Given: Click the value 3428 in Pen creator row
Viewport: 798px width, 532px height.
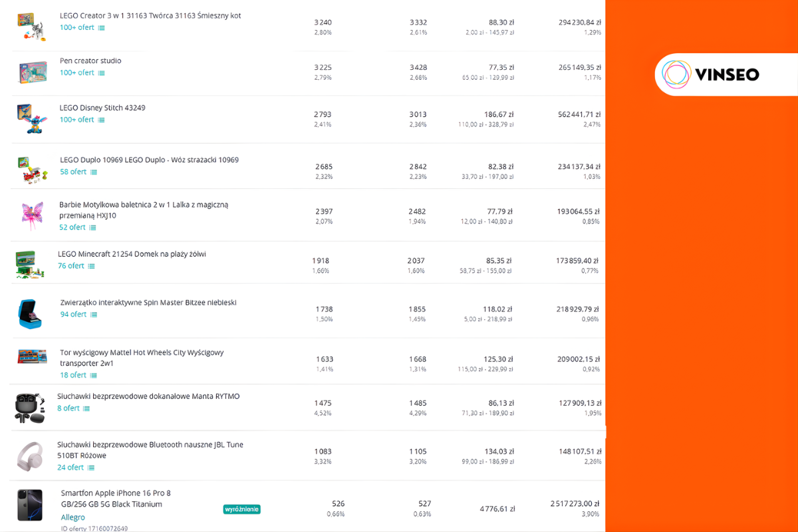Looking at the screenshot, I should pos(418,67).
